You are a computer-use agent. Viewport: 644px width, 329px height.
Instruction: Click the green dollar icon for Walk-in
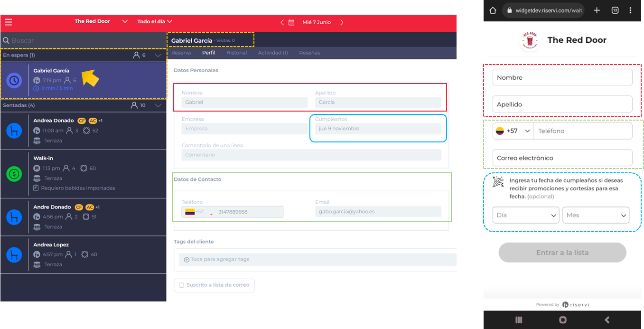coord(14,174)
